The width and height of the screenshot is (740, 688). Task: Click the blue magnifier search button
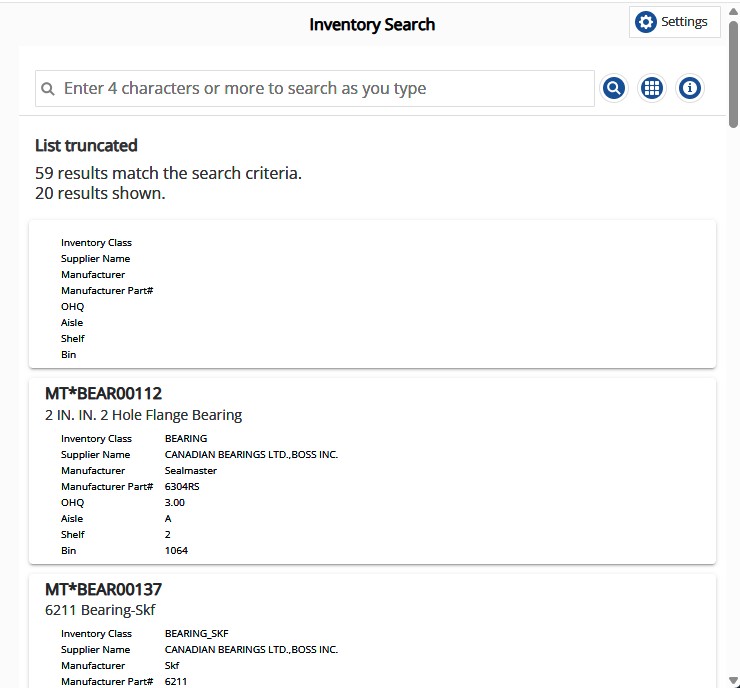tap(614, 88)
